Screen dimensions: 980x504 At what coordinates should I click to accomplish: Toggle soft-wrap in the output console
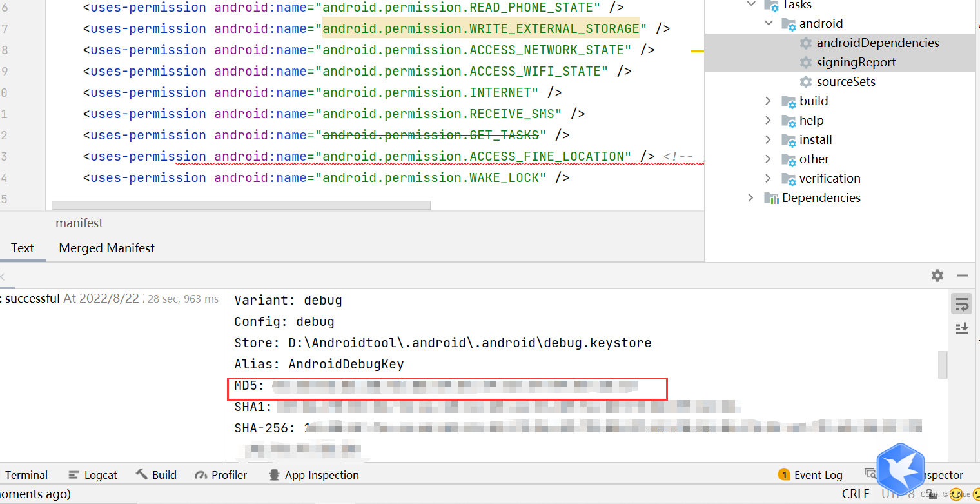(x=962, y=303)
